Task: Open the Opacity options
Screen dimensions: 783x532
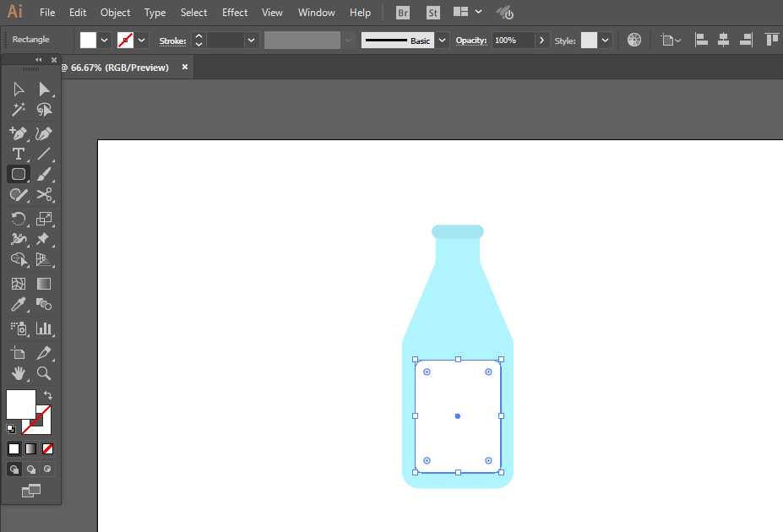Action: click(x=541, y=40)
